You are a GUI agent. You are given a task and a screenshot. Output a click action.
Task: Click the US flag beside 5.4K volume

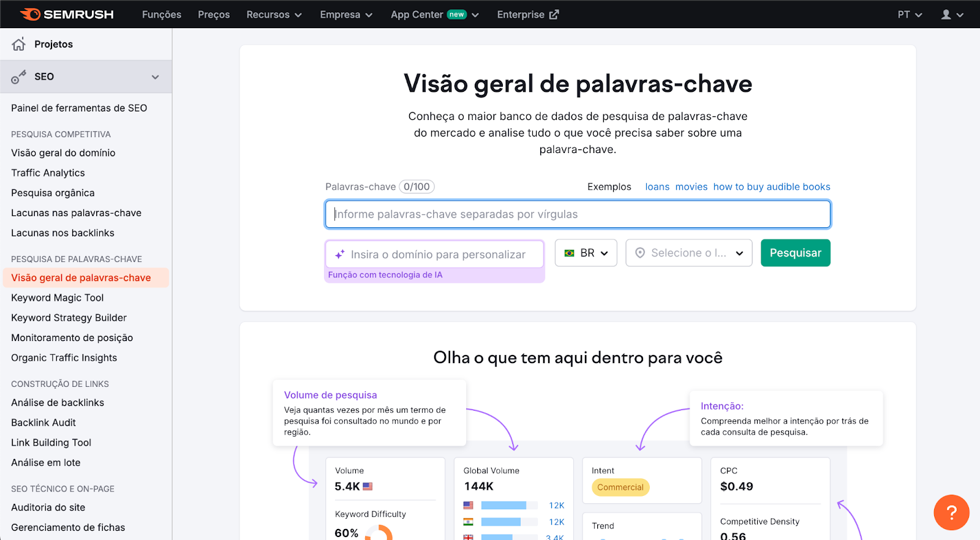click(x=367, y=486)
